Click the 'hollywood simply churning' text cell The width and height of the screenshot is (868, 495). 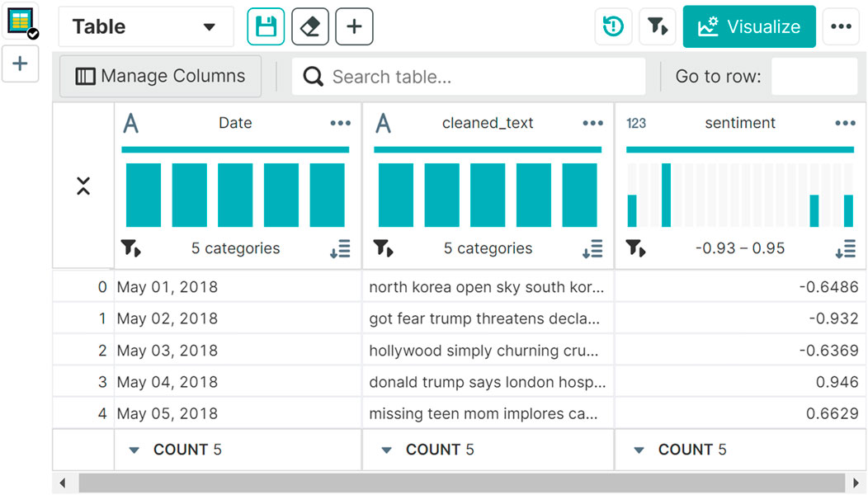(488, 351)
